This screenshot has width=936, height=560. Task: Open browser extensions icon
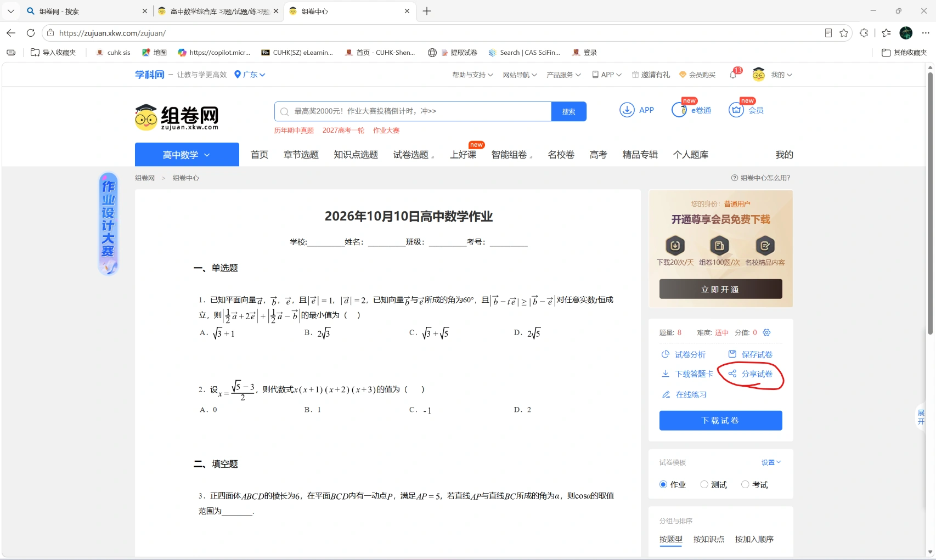[x=864, y=33]
